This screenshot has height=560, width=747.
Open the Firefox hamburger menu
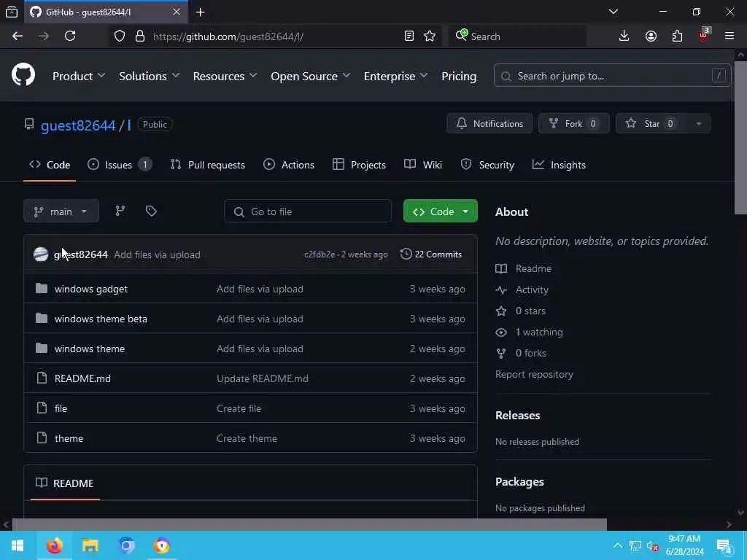pos(729,36)
